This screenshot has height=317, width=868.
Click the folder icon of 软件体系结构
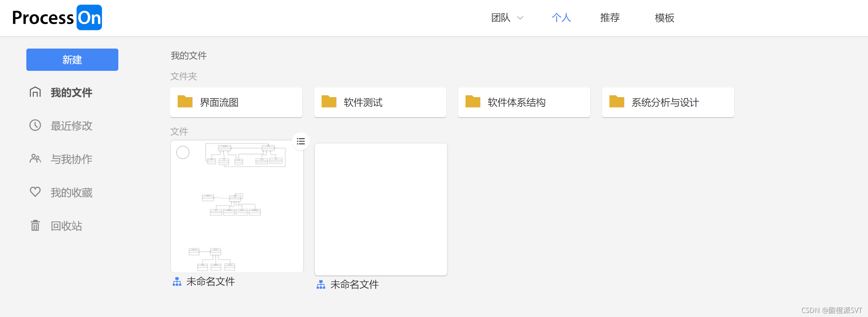(473, 101)
